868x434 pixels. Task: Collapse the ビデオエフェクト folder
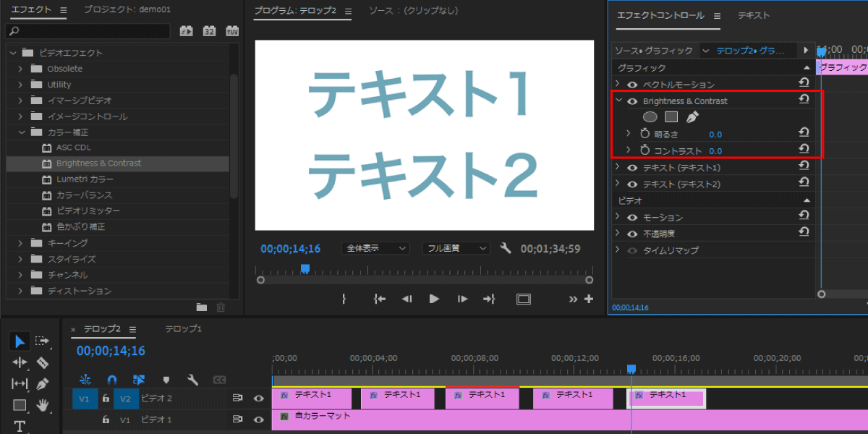13,53
